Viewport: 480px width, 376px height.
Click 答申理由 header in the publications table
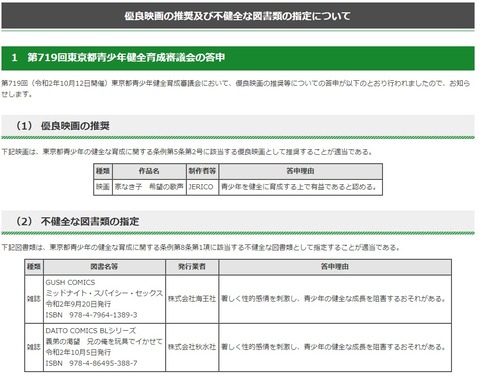(335, 267)
